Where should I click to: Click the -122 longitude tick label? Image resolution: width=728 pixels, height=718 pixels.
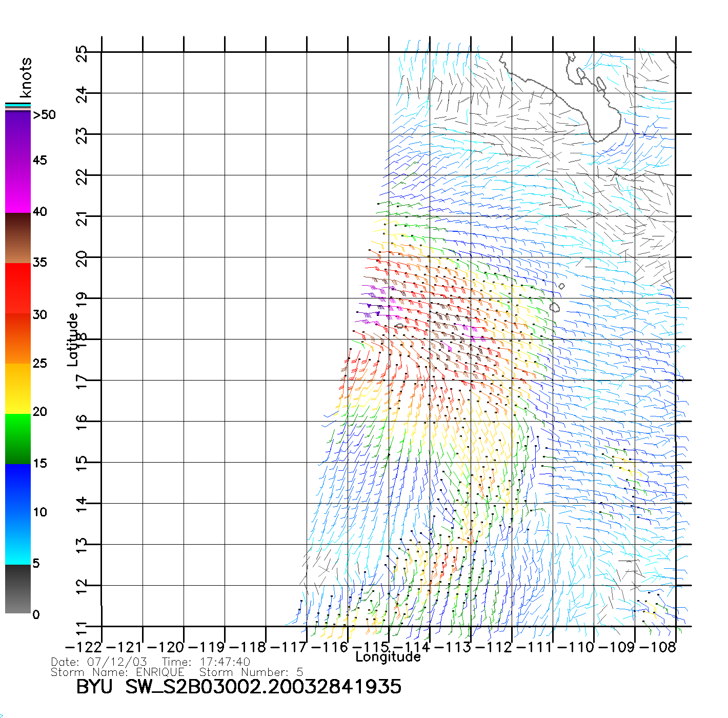point(84,647)
